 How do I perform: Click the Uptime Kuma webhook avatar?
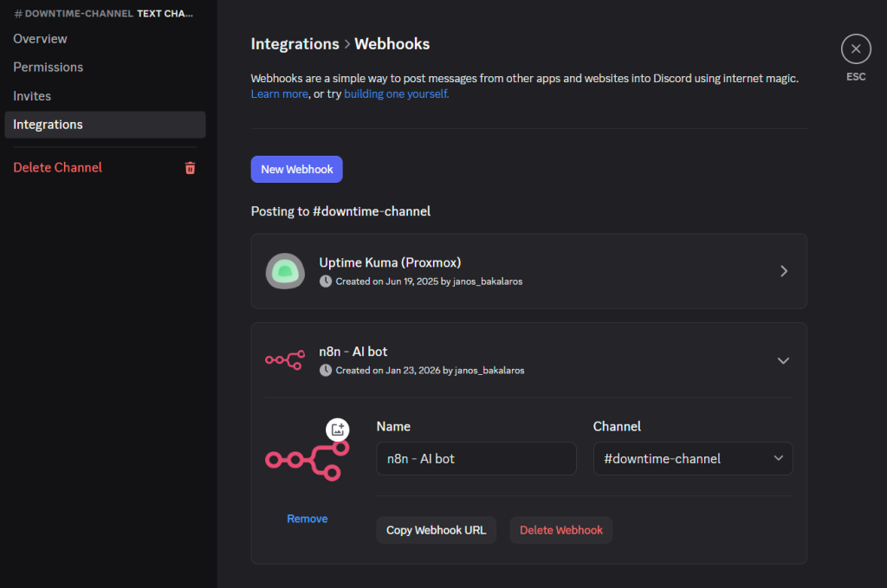[x=285, y=271]
